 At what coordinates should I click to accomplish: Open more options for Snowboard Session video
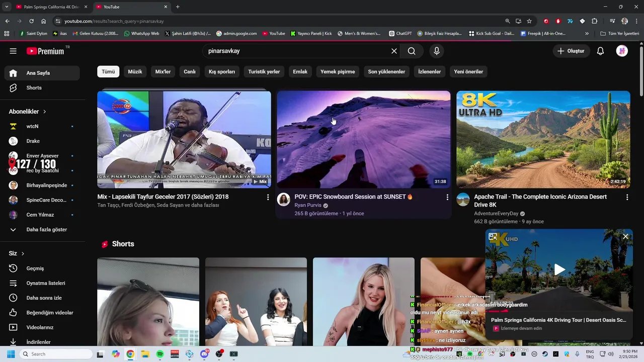[x=447, y=198]
